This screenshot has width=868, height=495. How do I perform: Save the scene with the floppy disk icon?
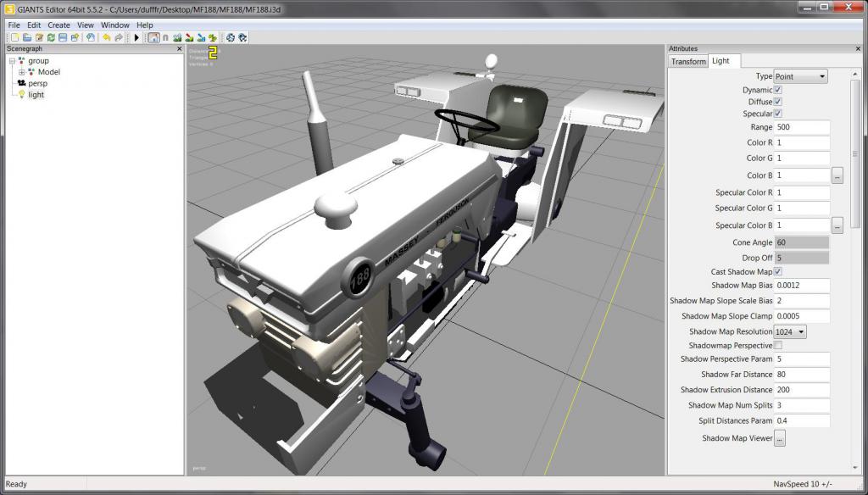point(63,37)
